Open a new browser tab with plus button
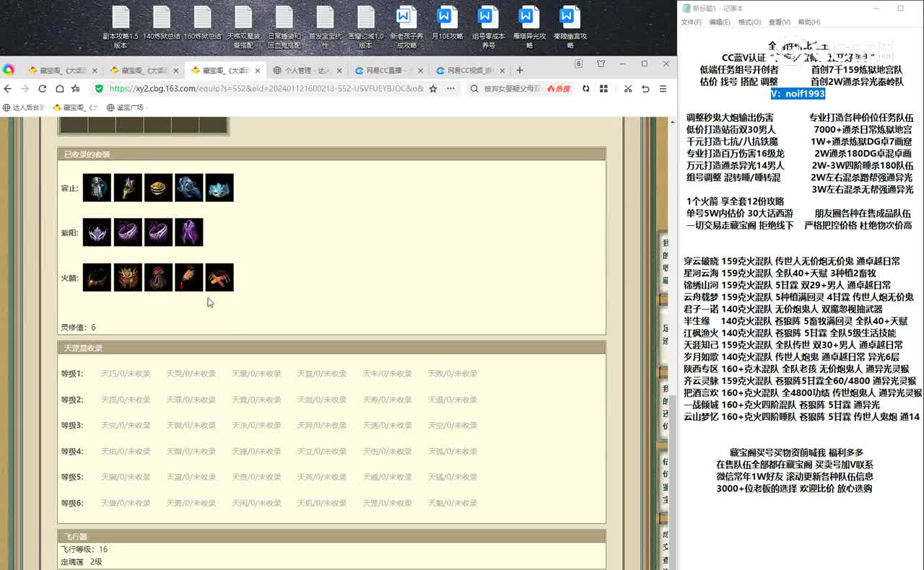 point(519,70)
